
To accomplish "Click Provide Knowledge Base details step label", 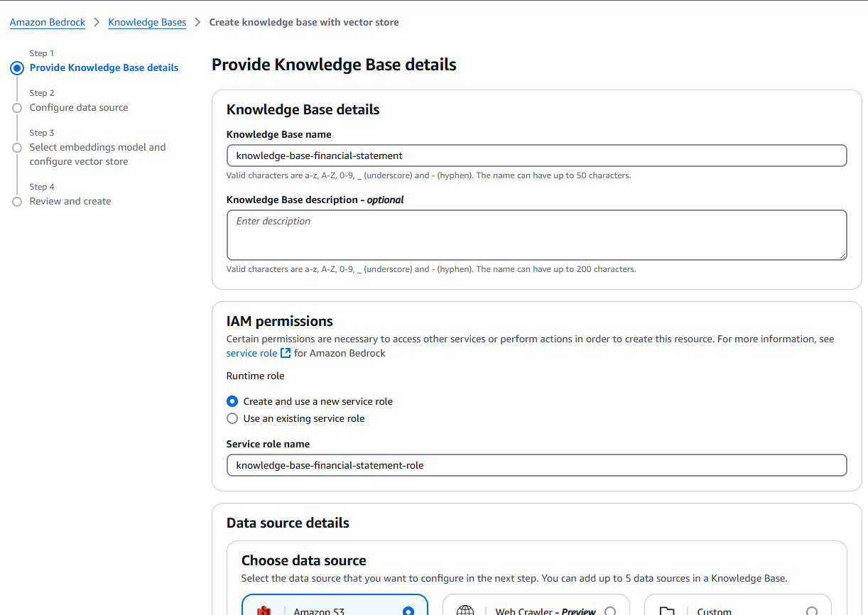I will (104, 68).
